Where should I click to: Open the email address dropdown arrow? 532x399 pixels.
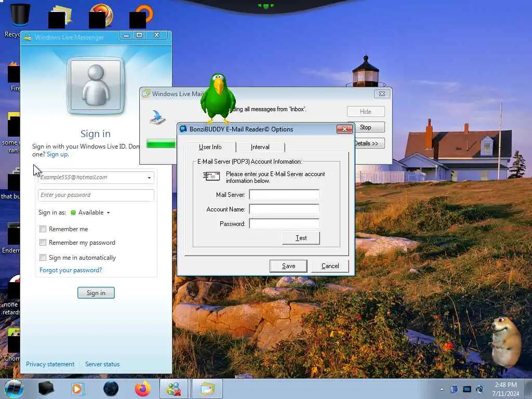149,178
